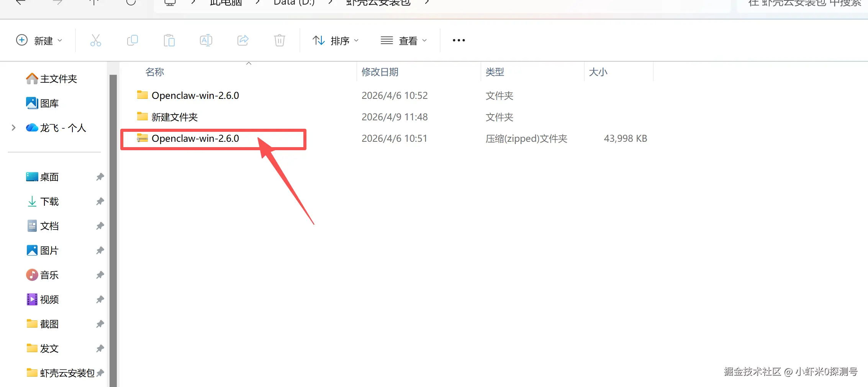Open the 新建 dropdown

[39, 40]
